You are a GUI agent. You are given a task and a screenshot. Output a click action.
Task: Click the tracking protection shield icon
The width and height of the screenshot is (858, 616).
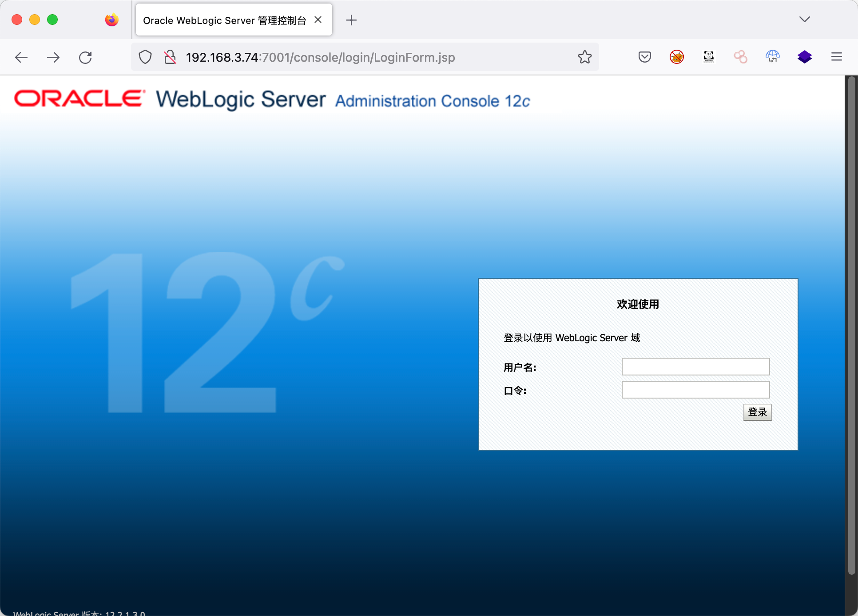145,57
